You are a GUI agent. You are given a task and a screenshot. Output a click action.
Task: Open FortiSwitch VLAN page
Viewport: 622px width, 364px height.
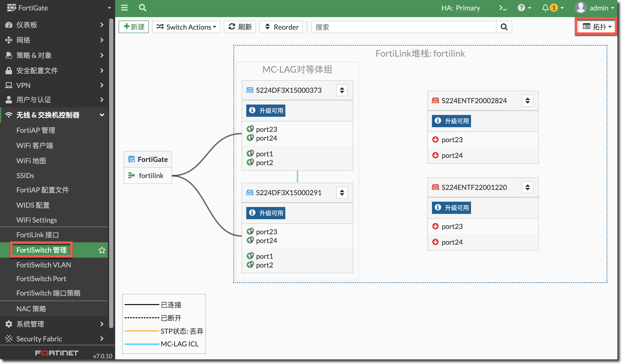[x=43, y=265]
